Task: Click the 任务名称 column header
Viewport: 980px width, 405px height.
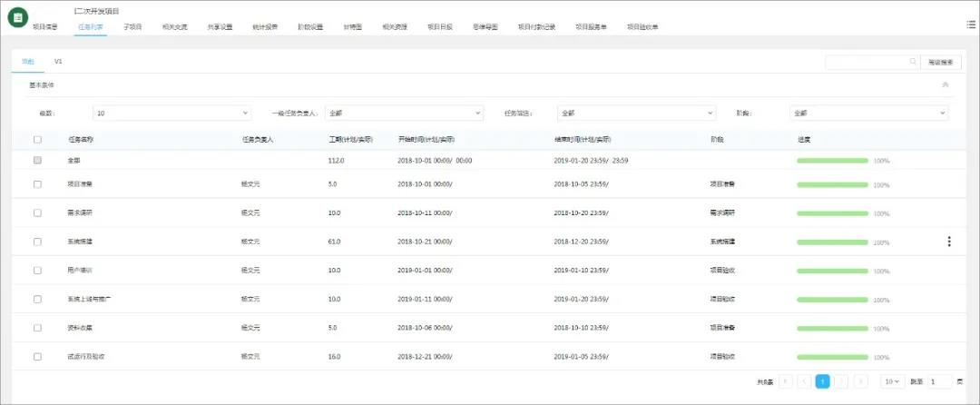Action: [81, 139]
